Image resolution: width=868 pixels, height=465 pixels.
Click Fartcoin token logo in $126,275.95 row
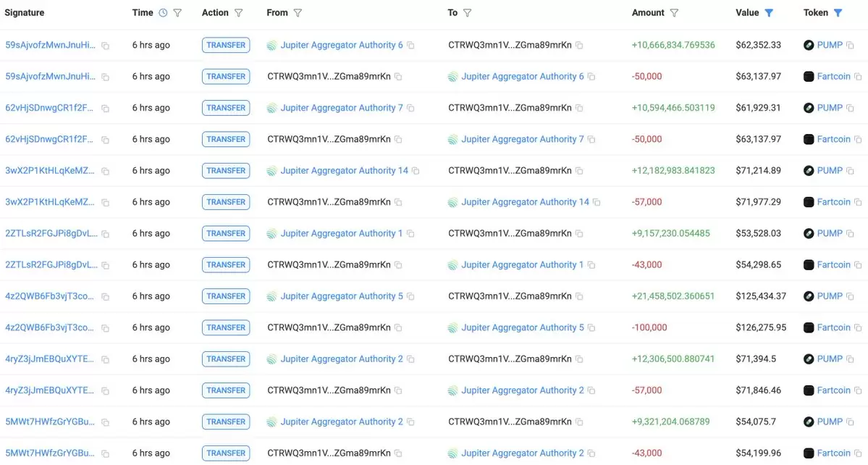click(809, 327)
